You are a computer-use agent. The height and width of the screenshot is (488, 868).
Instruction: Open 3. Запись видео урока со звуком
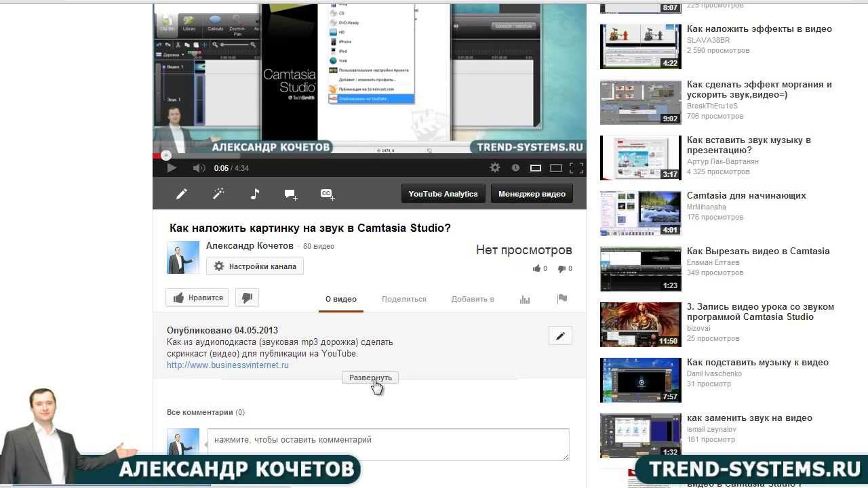(761, 312)
